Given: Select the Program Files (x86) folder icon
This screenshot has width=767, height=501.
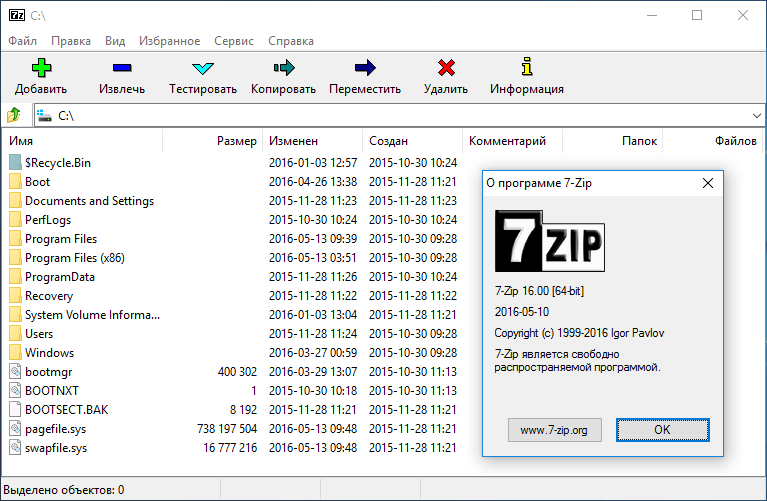Looking at the screenshot, I should [x=15, y=257].
